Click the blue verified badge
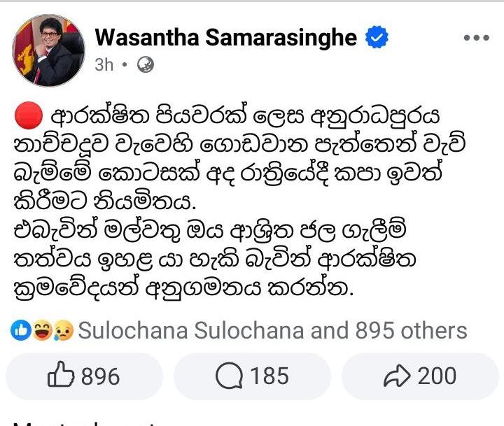Viewport: 504px width, 426px height. point(378,38)
